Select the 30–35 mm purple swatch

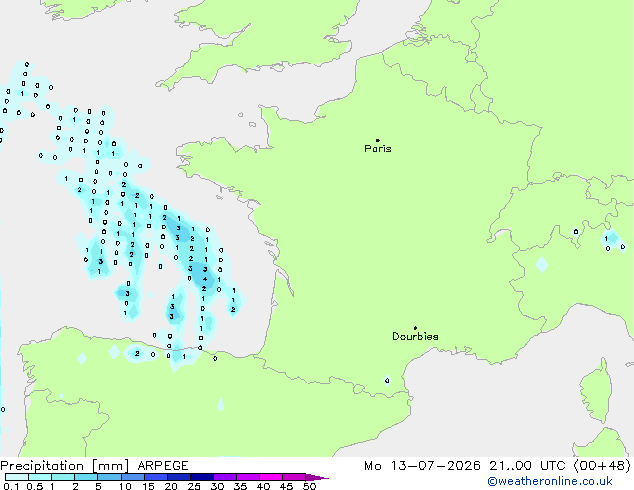[x=224, y=477]
